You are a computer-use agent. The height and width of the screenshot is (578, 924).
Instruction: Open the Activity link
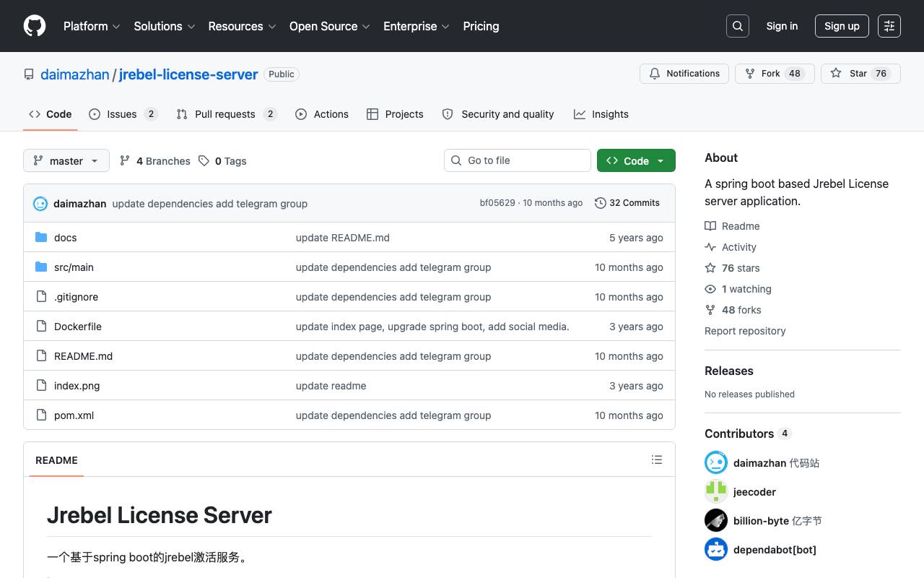[731, 247]
